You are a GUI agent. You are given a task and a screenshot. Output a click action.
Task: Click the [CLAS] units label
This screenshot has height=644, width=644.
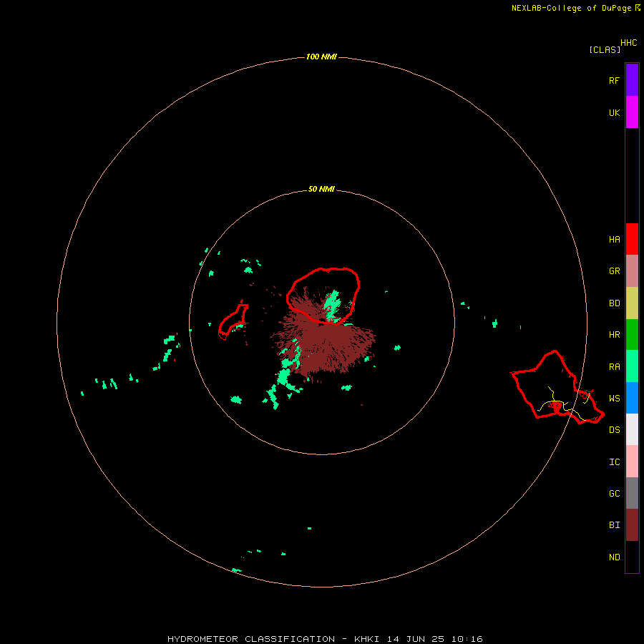click(605, 49)
